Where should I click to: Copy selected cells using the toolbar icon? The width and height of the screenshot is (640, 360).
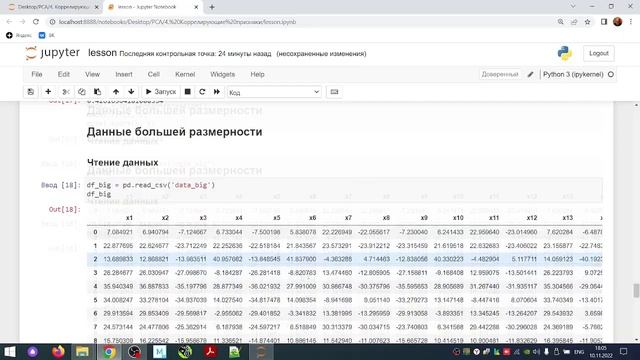[x=82, y=92]
